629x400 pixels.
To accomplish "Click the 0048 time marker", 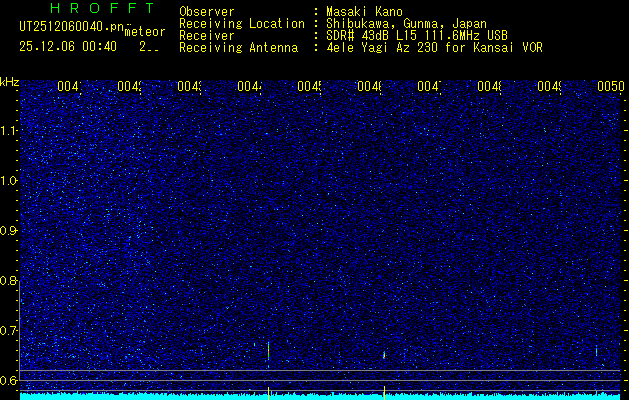I will (x=489, y=86).
